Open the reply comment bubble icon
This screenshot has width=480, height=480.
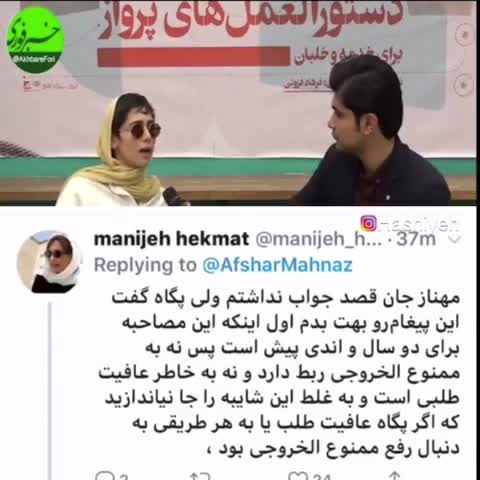[x=105, y=476]
